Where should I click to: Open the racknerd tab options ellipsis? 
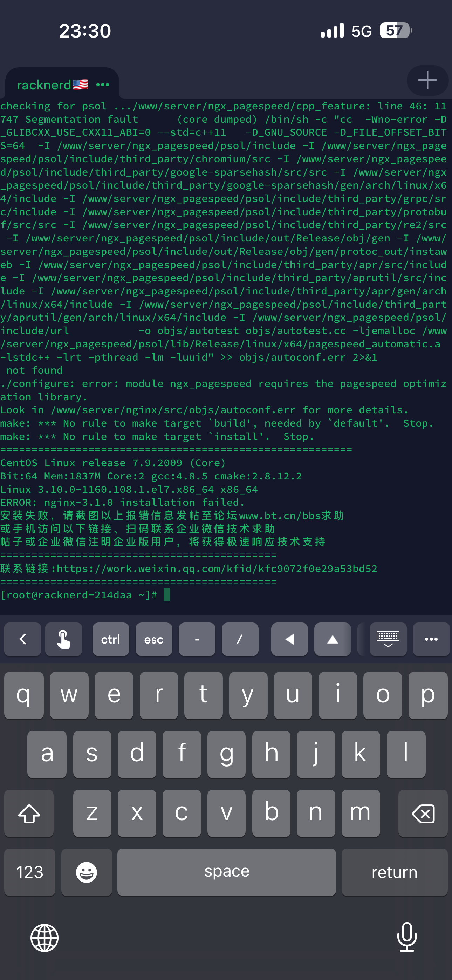pos(103,84)
